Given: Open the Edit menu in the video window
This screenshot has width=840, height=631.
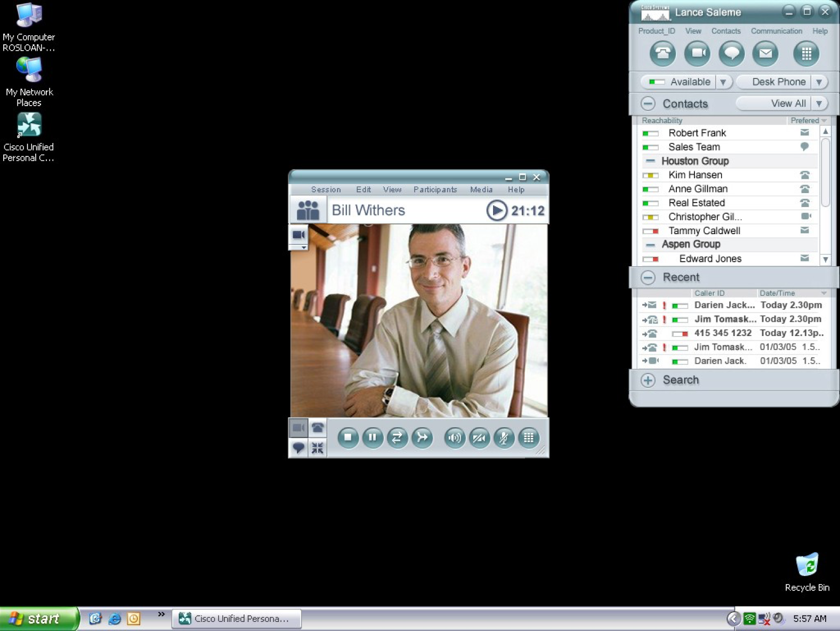Looking at the screenshot, I should click(364, 189).
